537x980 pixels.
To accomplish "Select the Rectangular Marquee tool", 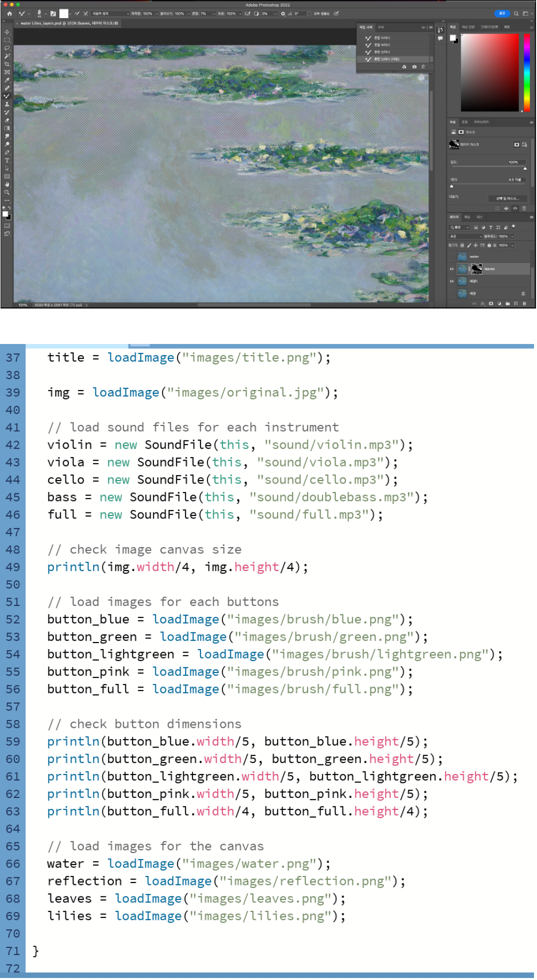I will point(7,40).
